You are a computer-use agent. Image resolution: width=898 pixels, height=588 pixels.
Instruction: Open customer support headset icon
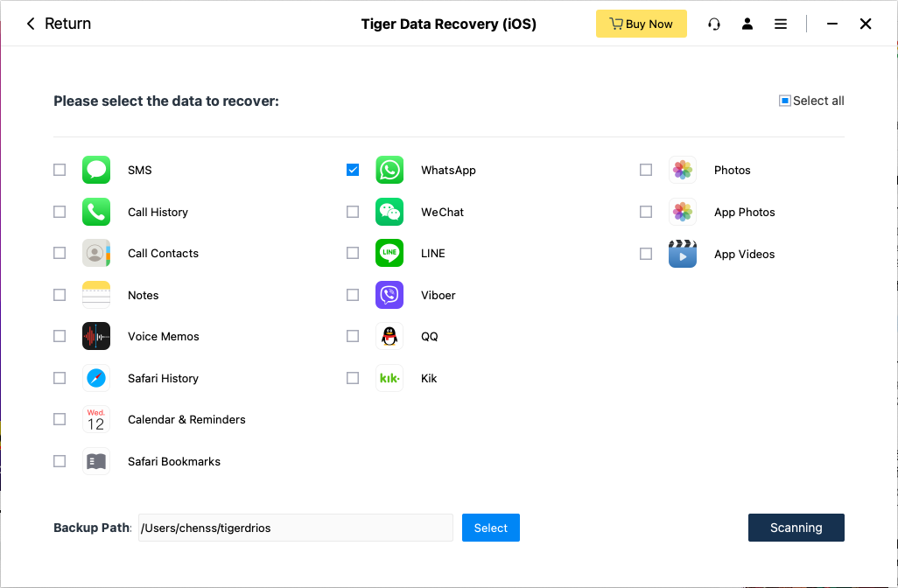click(x=714, y=24)
